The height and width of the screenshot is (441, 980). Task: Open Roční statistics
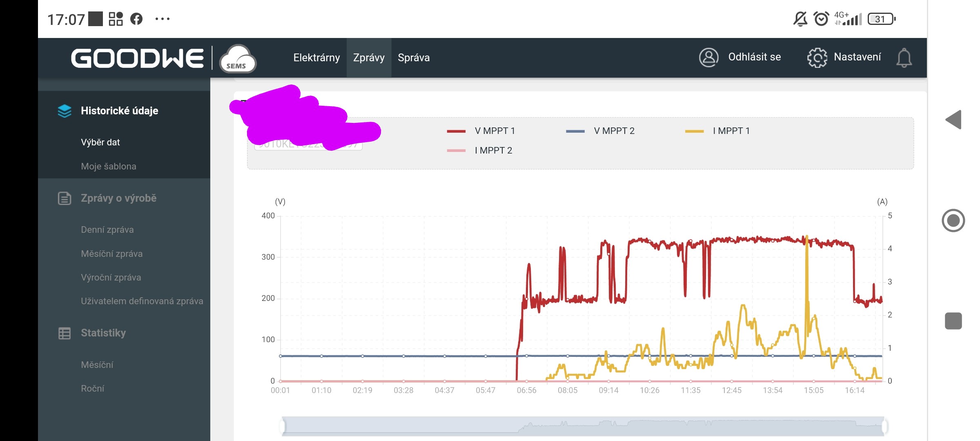93,388
